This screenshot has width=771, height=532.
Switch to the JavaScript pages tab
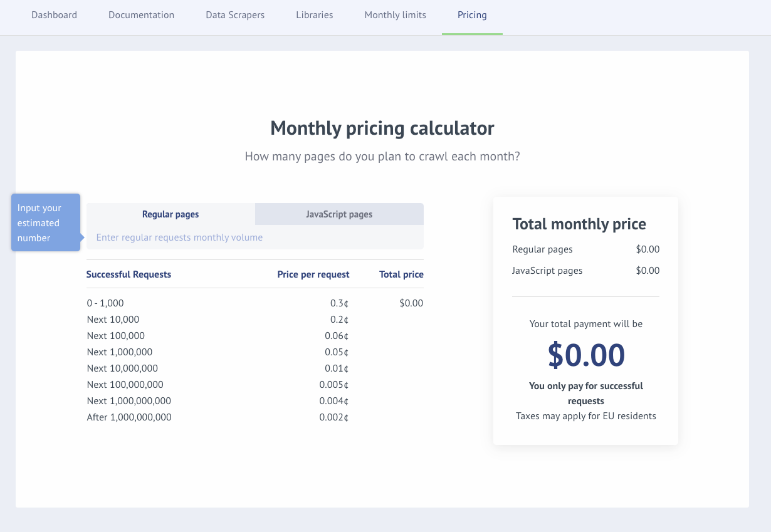339,214
